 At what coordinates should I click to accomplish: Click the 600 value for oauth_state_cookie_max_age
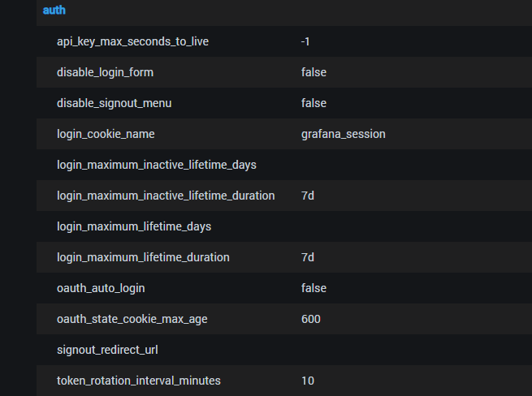click(311, 319)
